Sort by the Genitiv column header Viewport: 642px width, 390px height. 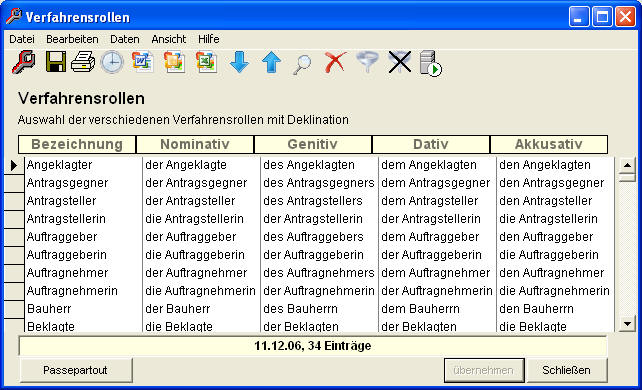[313, 144]
